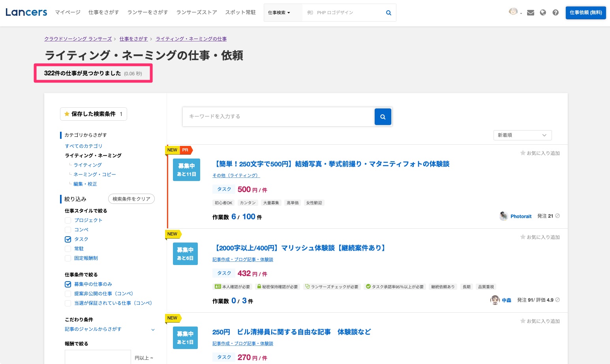
Task: Click 中森 client avatar
Action: point(495,300)
